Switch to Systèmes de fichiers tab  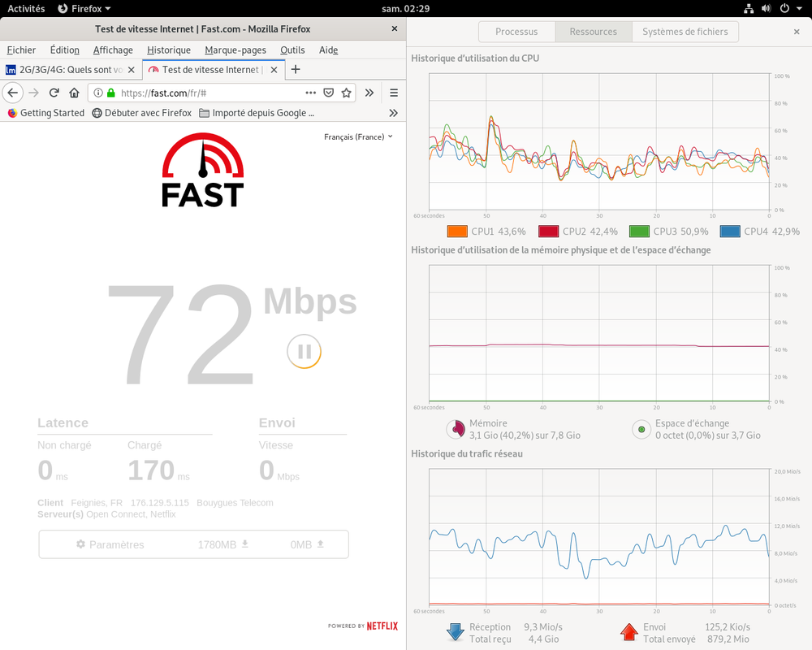pos(685,32)
